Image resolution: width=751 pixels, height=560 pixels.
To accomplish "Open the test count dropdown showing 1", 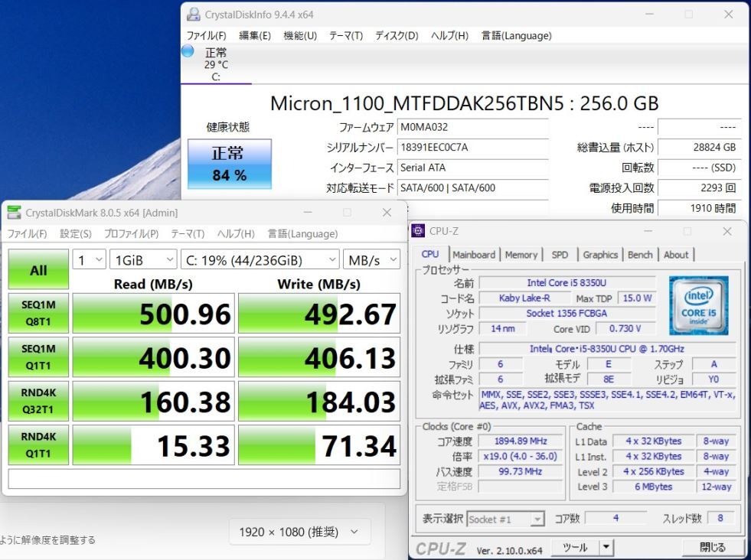I will [89, 260].
